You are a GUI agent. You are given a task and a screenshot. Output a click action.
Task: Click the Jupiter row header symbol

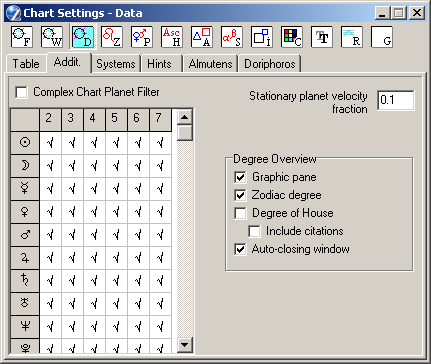25,258
